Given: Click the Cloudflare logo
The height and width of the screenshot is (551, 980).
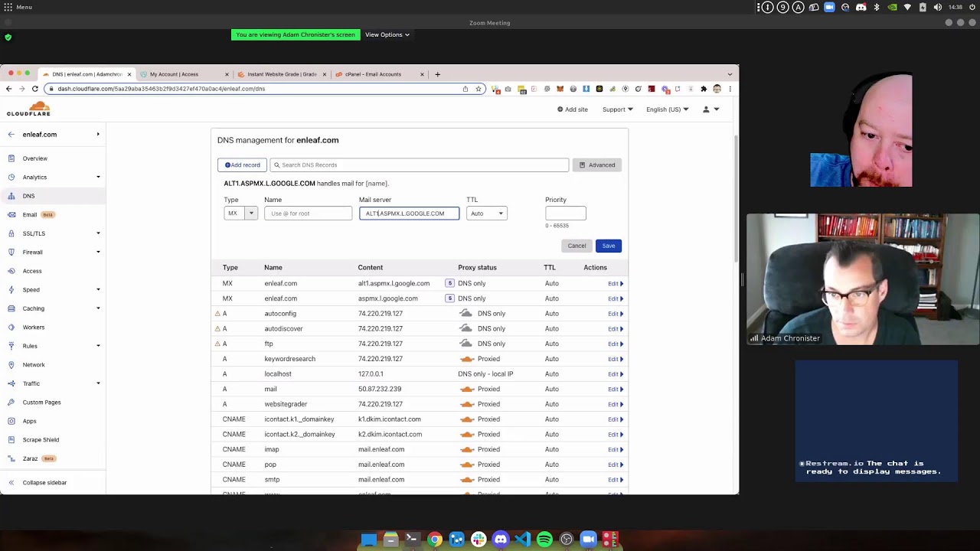Looking at the screenshot, I should (x=28, y=109).
